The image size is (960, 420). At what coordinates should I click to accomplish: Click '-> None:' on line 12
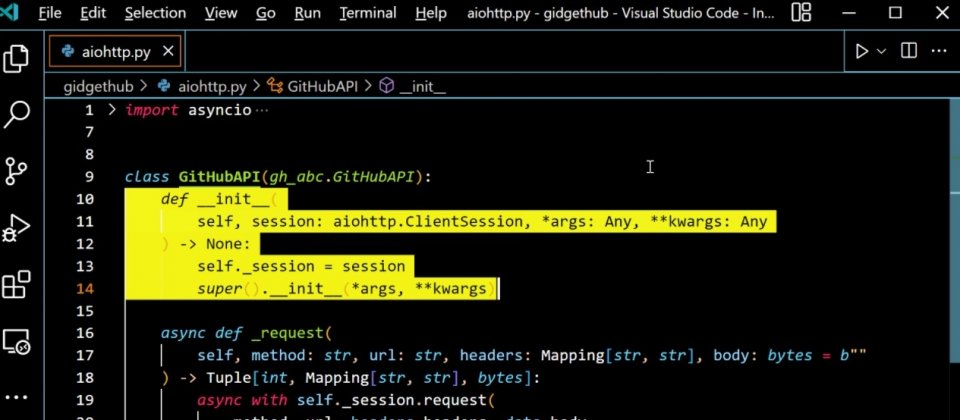tap(215, 244)
